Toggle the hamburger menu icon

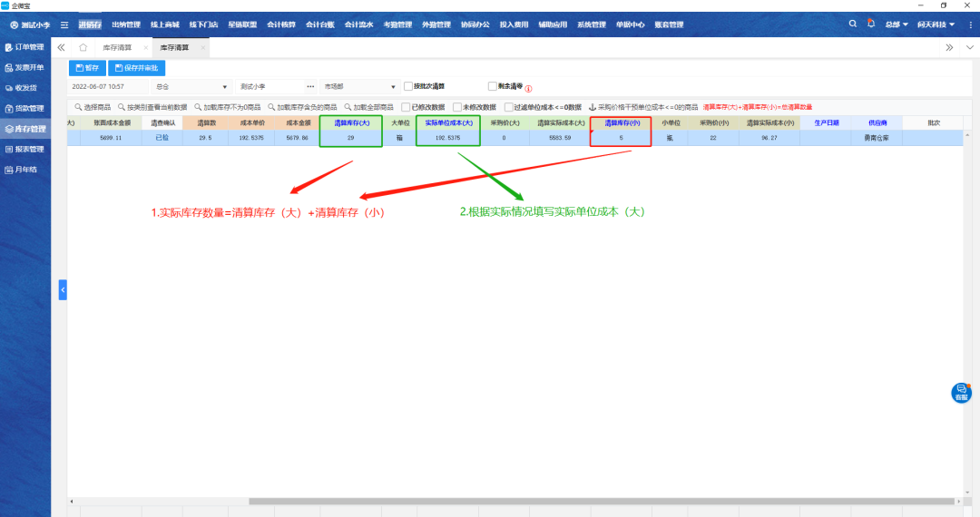[x=64, y=24]
